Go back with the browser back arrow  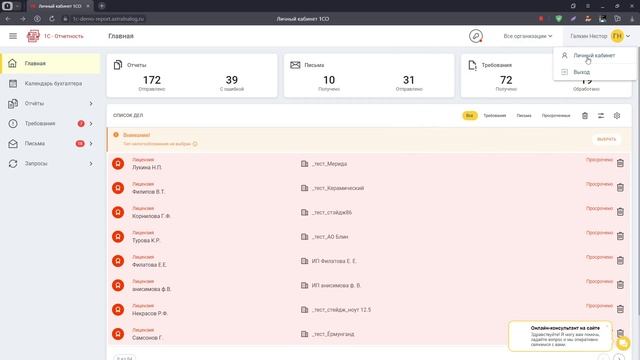coord(8,19)
